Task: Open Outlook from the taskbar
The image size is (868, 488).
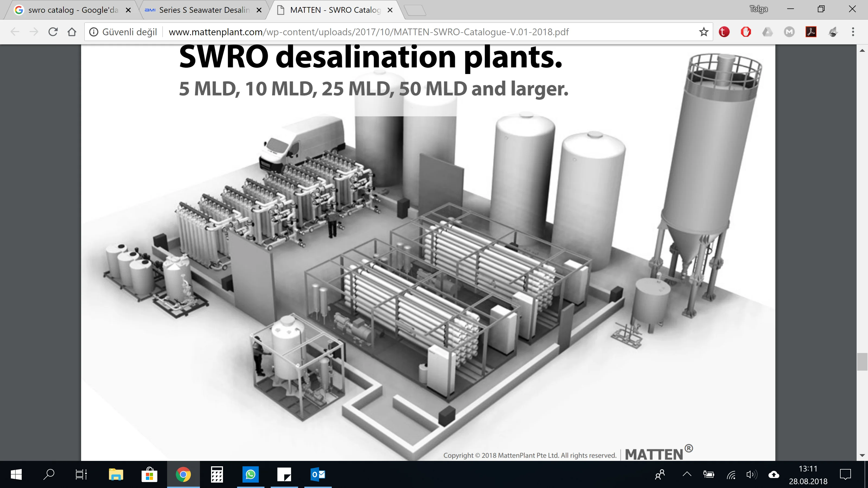Action: tap(317, 475)
